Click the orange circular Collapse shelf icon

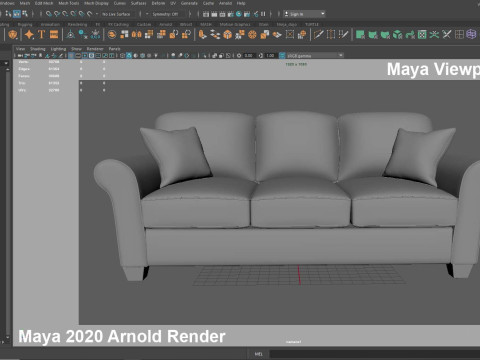[x=252, y=34]
